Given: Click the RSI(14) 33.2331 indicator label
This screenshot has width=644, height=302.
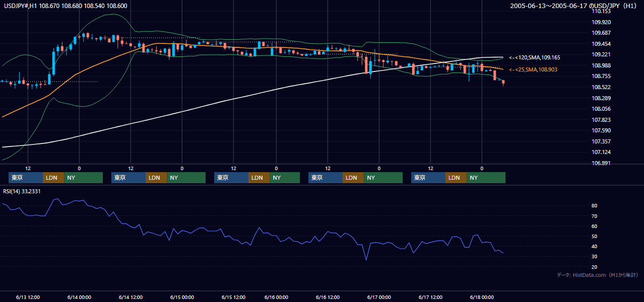Looking at the screenshot, I should tap(22, 191).
